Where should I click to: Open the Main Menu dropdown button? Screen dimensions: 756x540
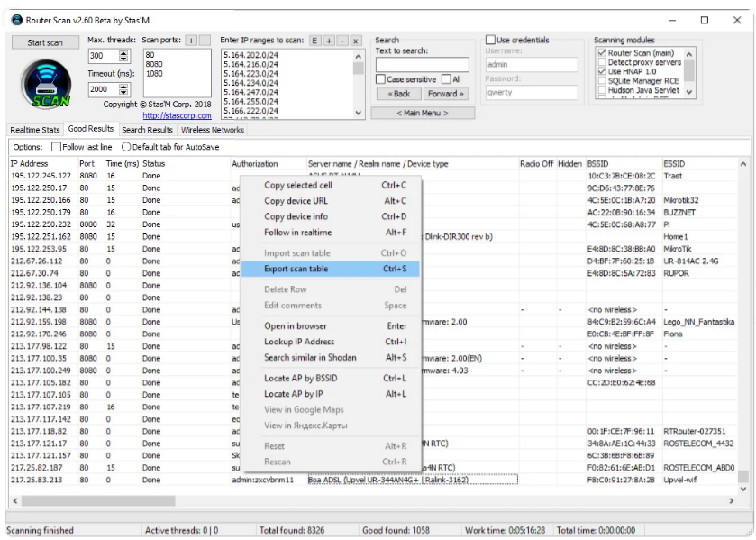[x=422, y=113]
